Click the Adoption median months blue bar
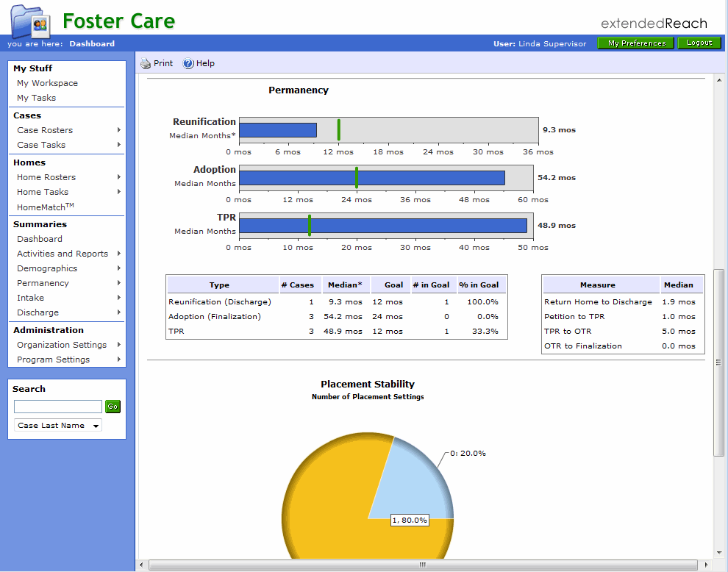The image size is (728, 572). coord(372,178)
